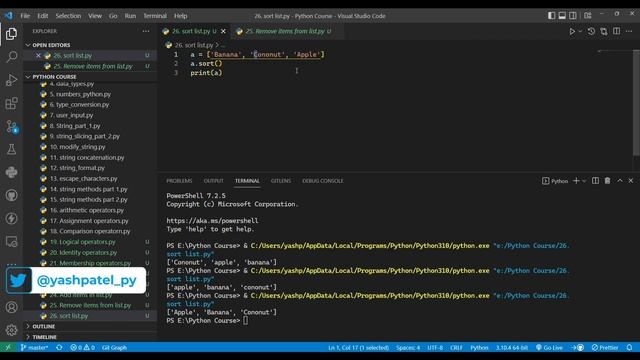Create a new terminal with plus icon
The image size is (640, 360).
tap(576, 180)
